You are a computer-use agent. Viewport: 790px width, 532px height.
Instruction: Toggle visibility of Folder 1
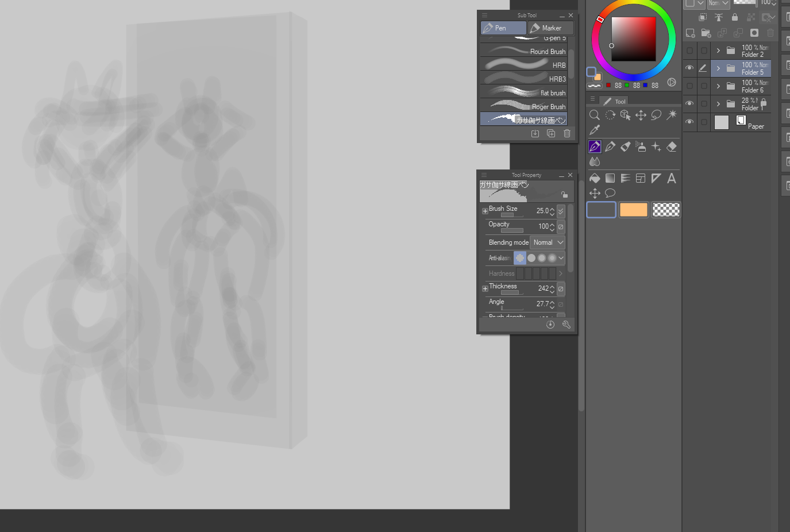[x=689, y=104]
